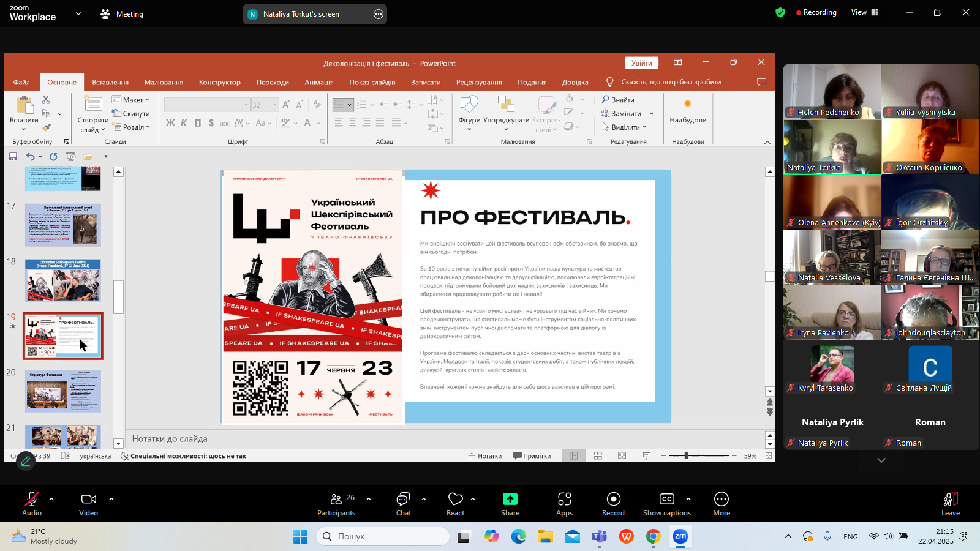This screenshot has width=980, height=551.
Task: Open the Анімація ribbon tab
Action: point(319,82)
